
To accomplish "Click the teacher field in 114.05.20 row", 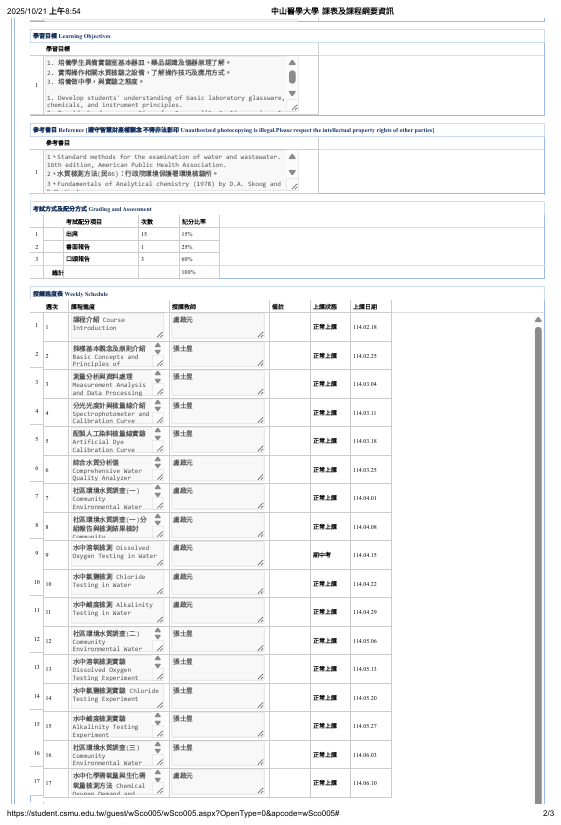I will [218, 697].
